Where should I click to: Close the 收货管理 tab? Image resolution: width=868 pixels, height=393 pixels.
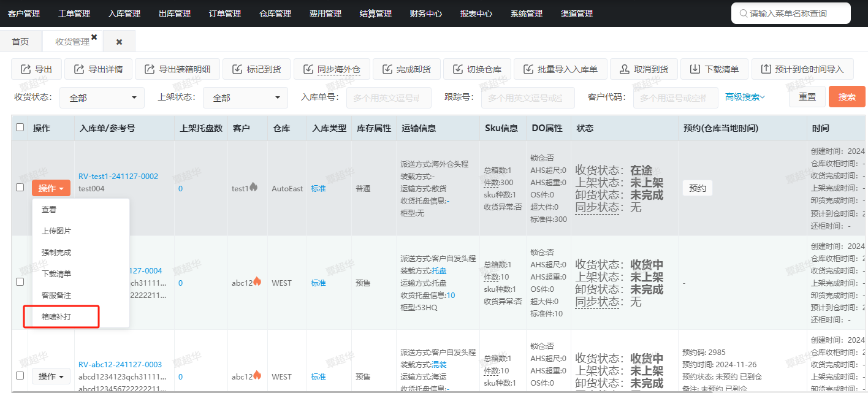pos(94,37)
